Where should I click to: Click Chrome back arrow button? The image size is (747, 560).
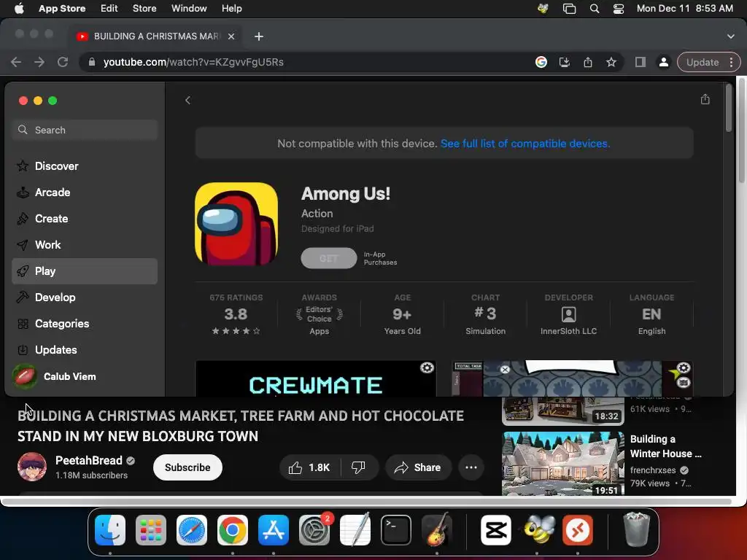point(16,63)
